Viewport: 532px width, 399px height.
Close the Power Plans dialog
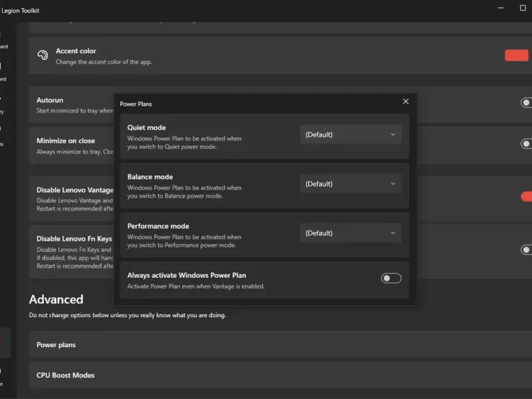406,102
